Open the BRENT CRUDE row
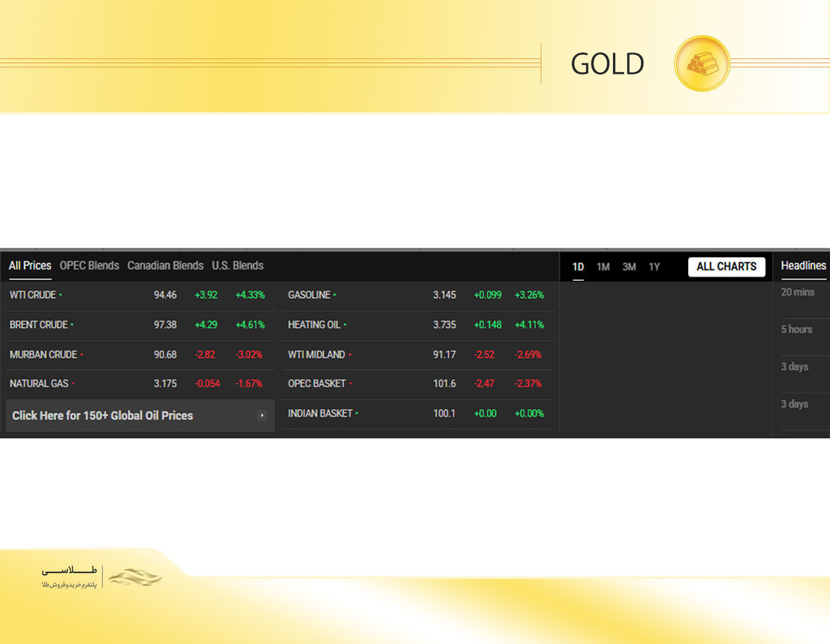 [x=140, y=325]
